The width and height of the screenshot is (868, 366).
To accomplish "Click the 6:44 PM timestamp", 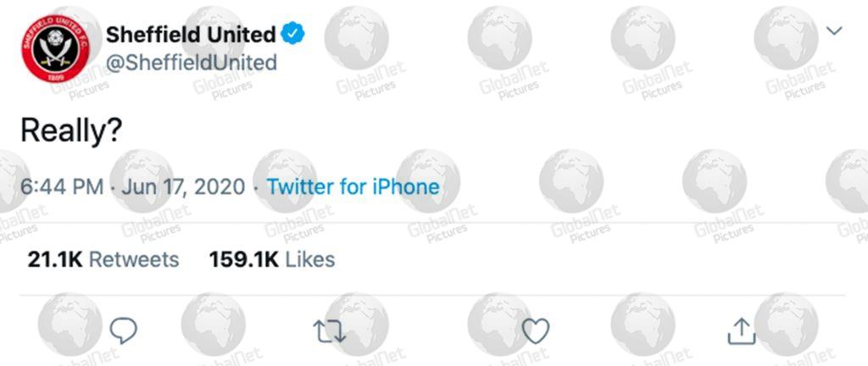I will coord(62,187).
